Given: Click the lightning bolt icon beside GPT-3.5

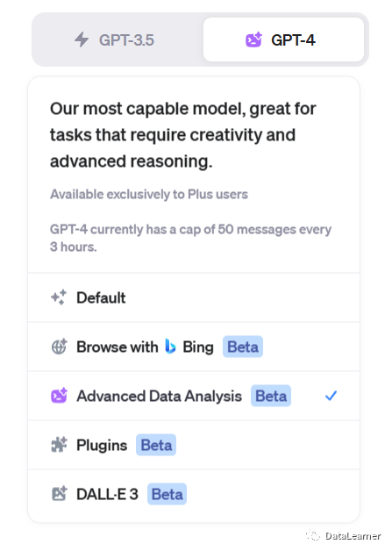Looking at the screenshot, I should coord(82,39).
